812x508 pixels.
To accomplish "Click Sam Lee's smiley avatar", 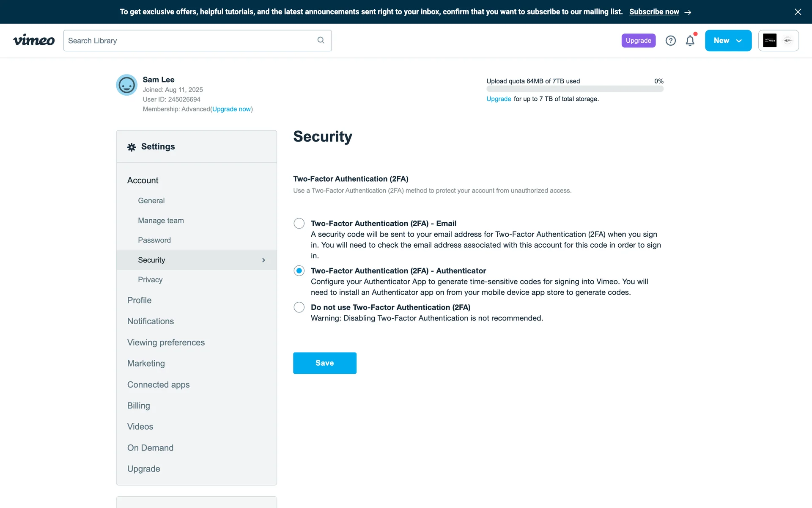I will (x=126, y=85).
